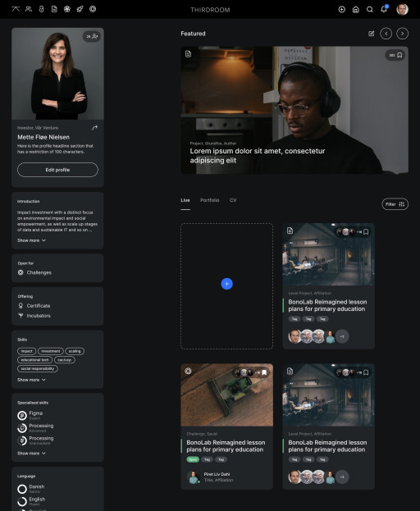Open the rocket icon in the top navigation
420x511 pixels.
80,9
